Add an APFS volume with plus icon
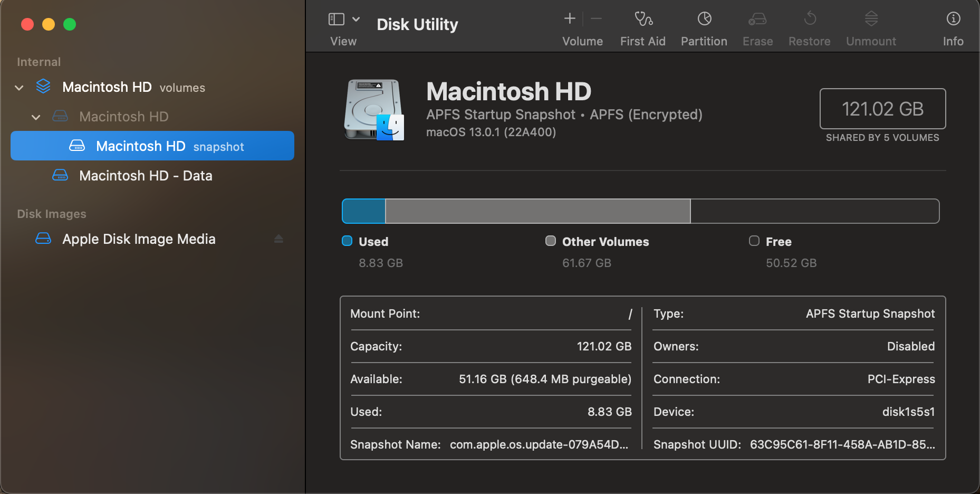The height and width of the screenshot is (494, 980). coord(570,19)
